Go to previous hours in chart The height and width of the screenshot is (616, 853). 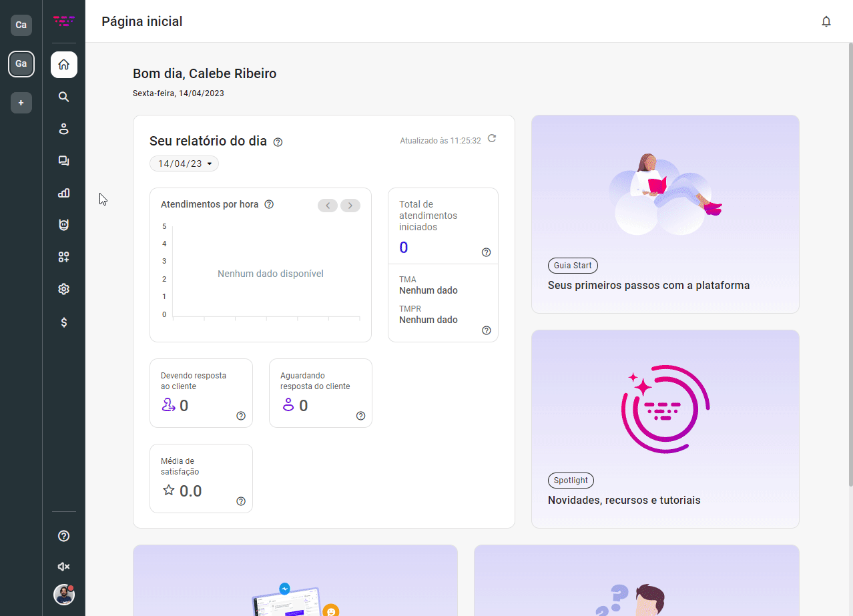click(x=328, y=206)
